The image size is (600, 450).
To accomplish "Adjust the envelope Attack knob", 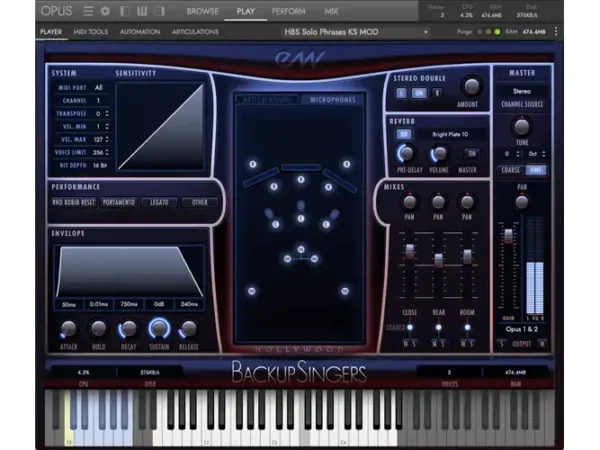I will pos(69,329).
